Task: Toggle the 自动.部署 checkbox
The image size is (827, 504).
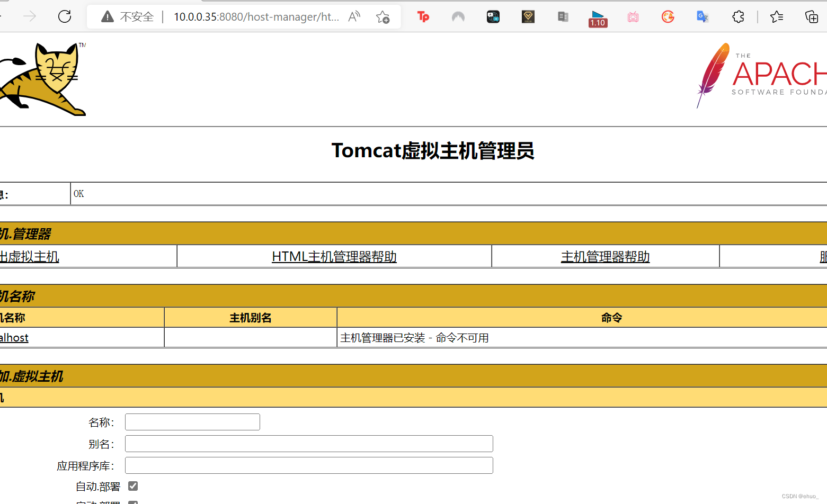Action: coord(133,486)
